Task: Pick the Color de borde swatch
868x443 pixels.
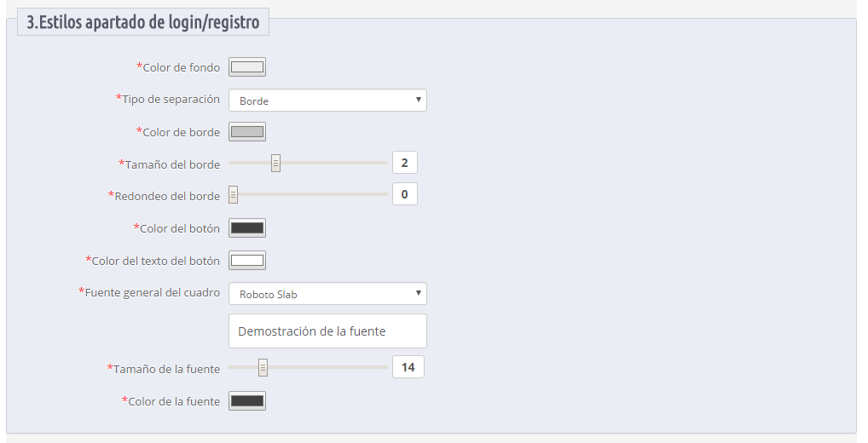Action: coord(247,132)
